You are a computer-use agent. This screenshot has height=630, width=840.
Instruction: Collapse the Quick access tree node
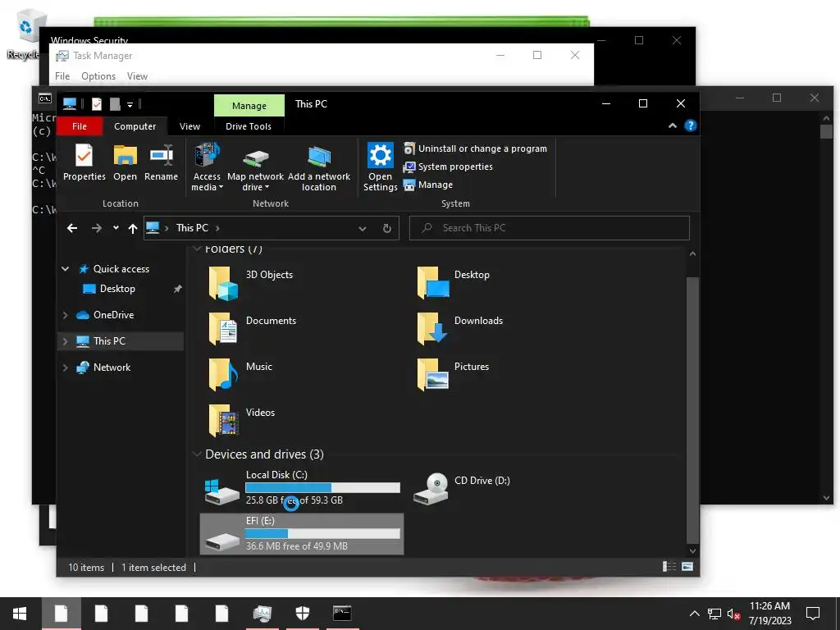pyautogui.click(x=66, y=269)
